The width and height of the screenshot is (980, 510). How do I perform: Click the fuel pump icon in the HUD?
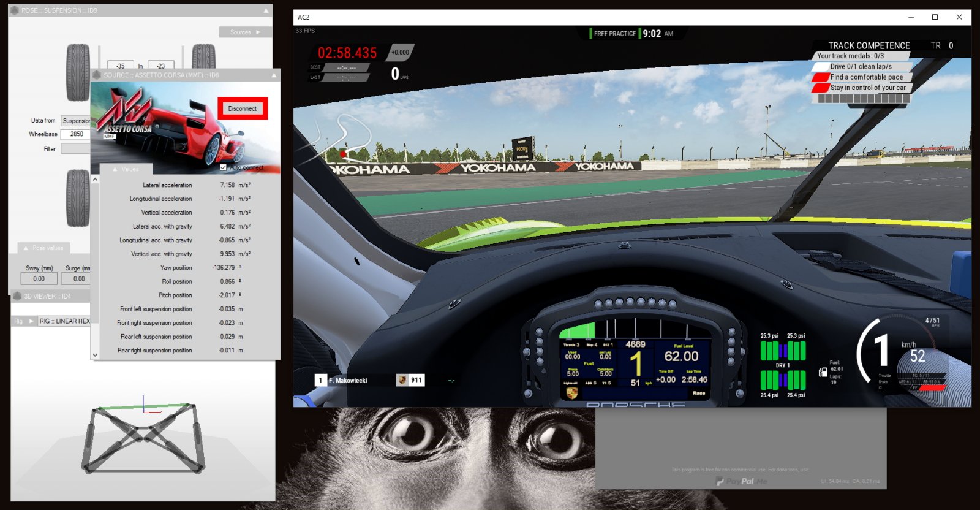point(823,372)
